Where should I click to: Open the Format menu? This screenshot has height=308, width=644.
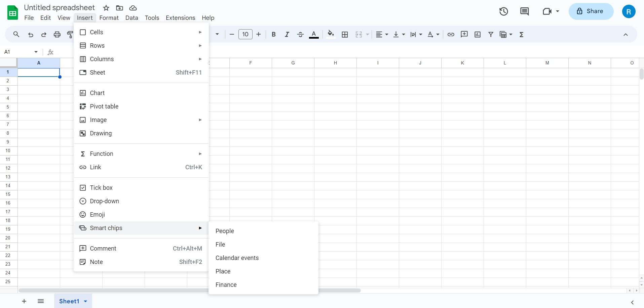[x=109, y=18]
